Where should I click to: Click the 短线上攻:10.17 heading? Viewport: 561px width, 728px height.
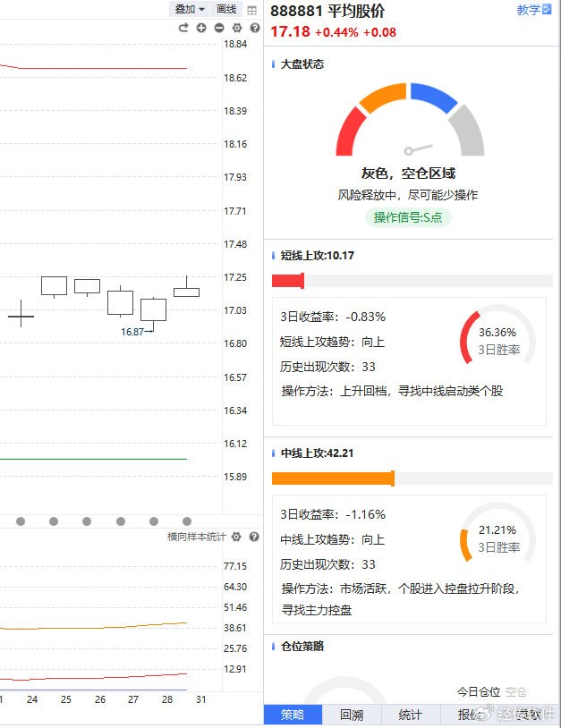pos(318,256)
